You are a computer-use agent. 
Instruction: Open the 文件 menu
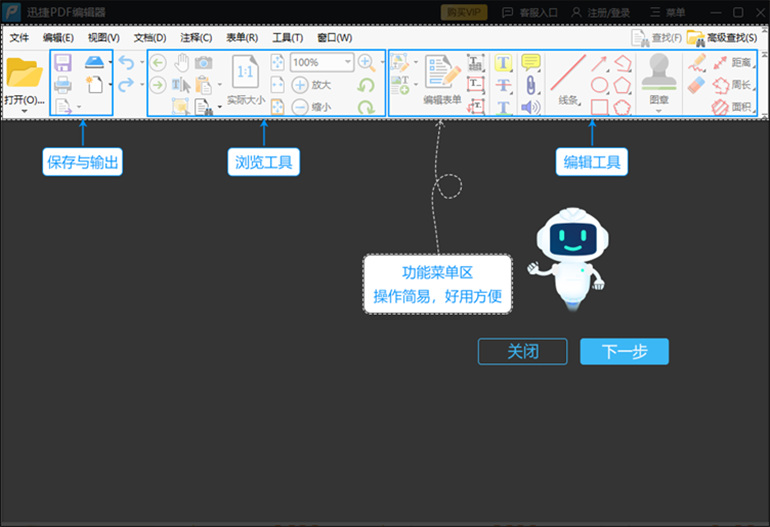tap(20, 38)
